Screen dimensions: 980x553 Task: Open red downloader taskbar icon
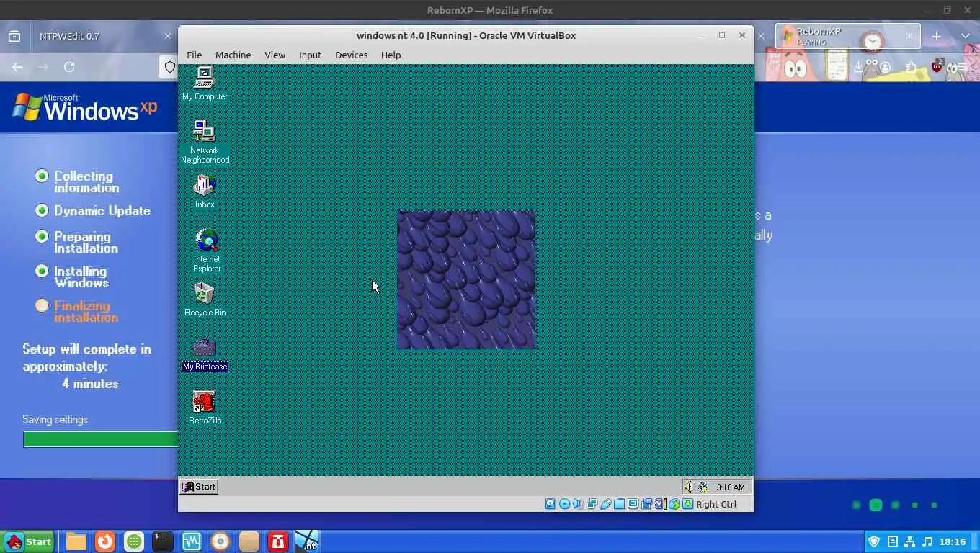click(278, 541)
